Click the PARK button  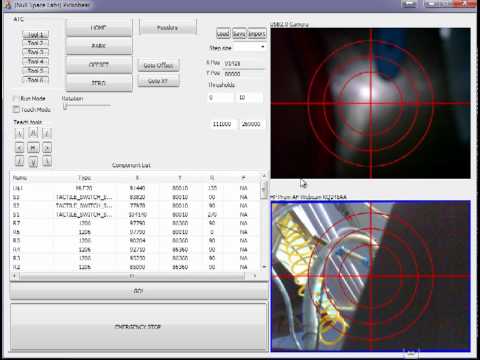click(x=99, y=46)
